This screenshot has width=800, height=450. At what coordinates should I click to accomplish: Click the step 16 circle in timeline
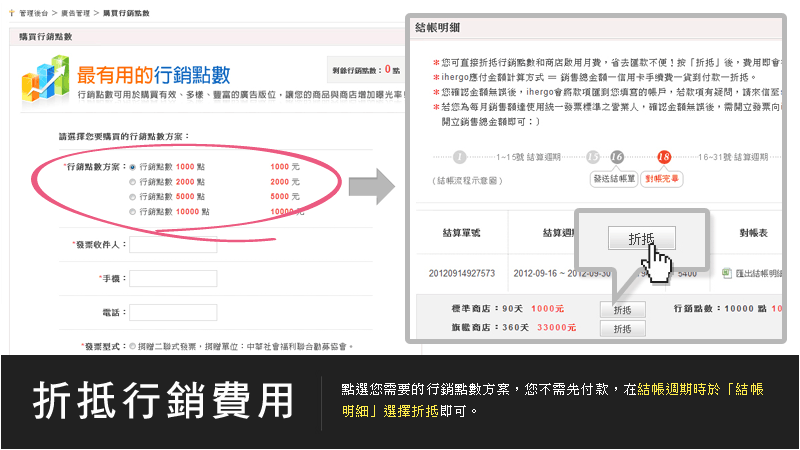(616, 157)
